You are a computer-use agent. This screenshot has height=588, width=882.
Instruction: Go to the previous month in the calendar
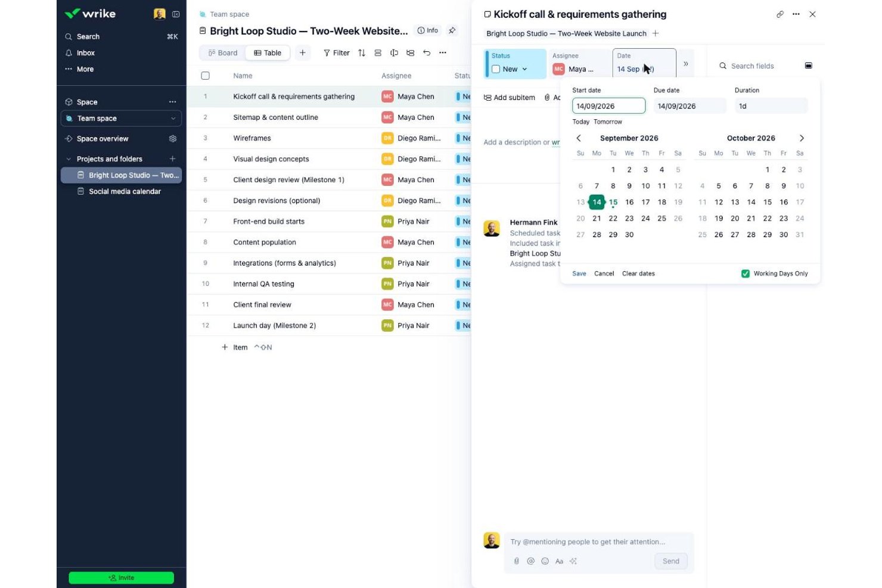pos(579,138)
